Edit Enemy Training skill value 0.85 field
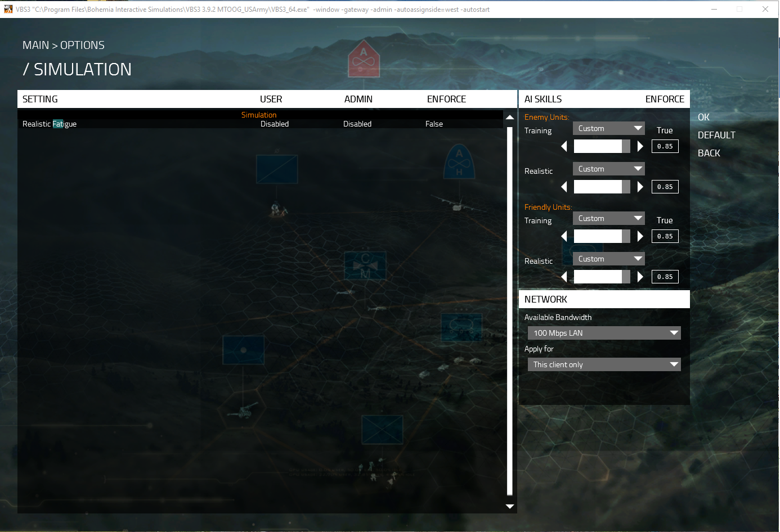 point(665,146)
